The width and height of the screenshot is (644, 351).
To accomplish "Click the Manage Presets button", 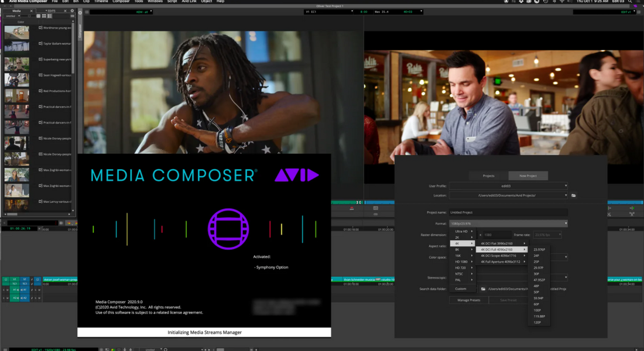I will (x=469, y=300).
